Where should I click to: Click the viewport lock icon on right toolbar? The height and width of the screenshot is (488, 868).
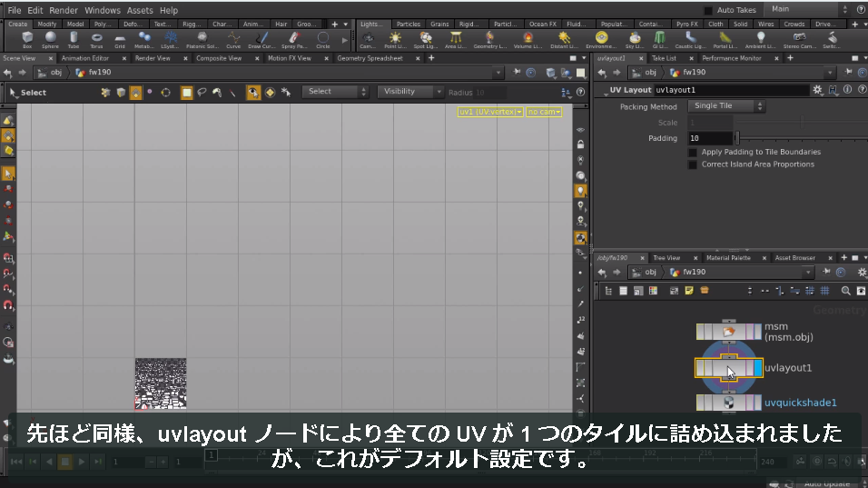(x=580, y=144)
